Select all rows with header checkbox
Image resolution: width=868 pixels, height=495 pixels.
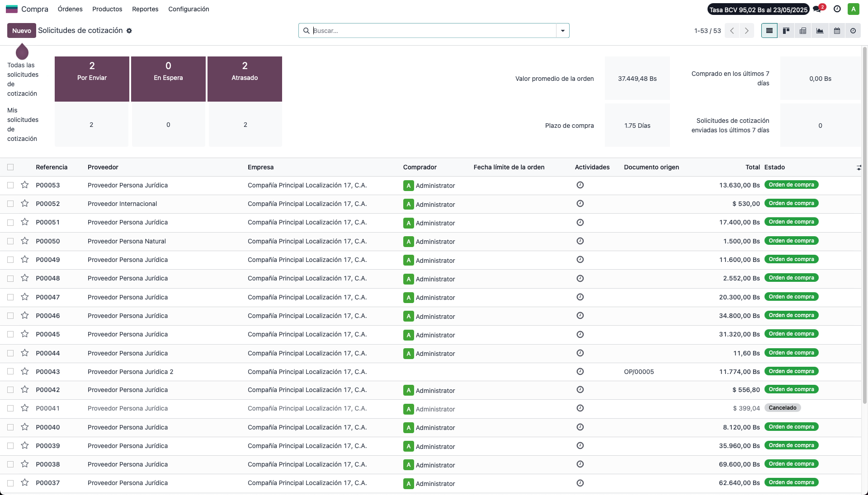10,167
